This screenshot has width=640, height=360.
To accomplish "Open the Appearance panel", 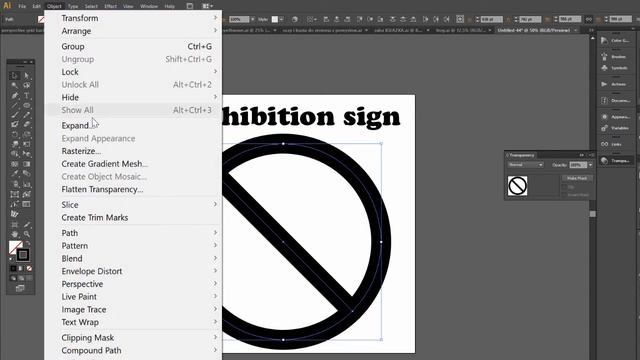I will click(x=616, y=117).
